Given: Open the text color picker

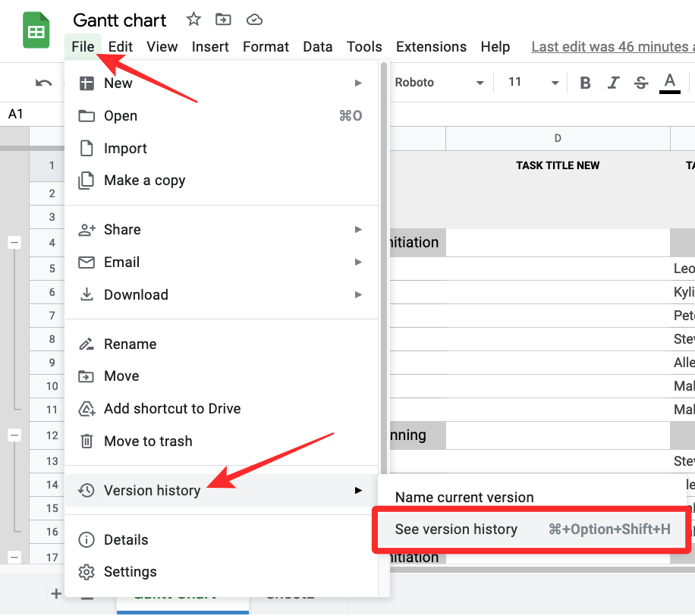Looking at the screenshot, I should point(670,83).
